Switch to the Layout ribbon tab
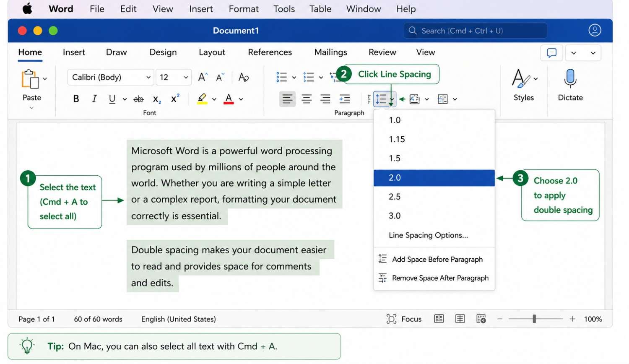Image resolution: width=629 pixels, height=364 pixels. [212, 52]
